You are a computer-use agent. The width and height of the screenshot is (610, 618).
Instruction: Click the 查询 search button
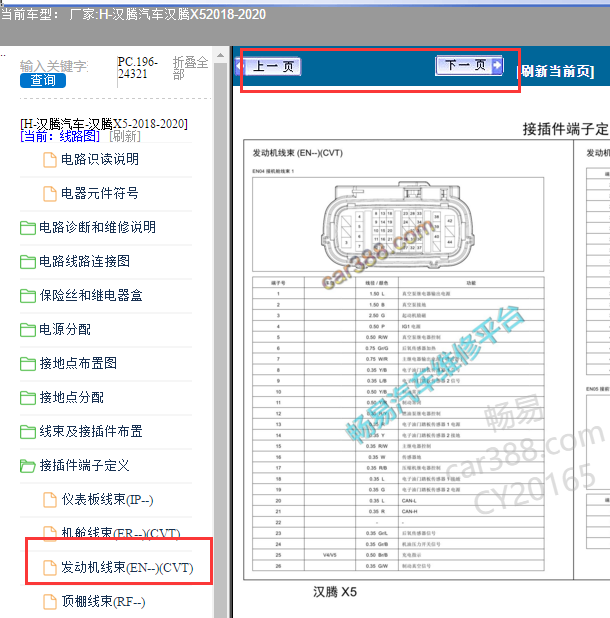[43, 80]
